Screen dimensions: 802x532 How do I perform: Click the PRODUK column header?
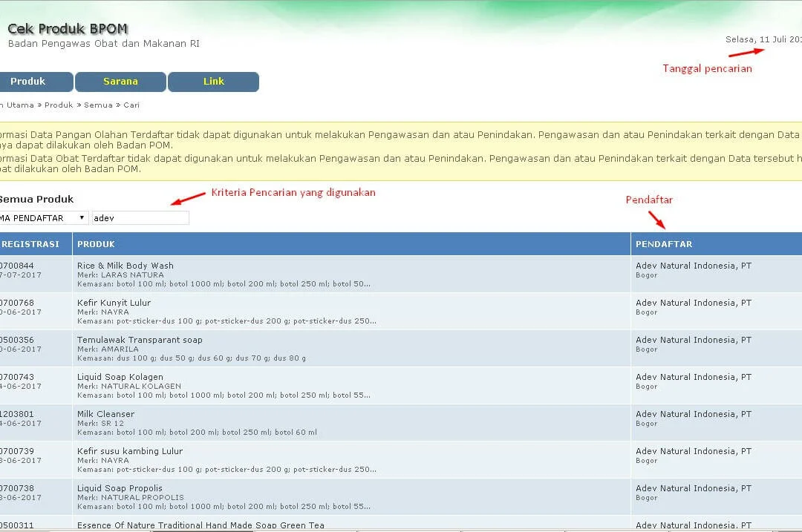click(x=97, y=244)
